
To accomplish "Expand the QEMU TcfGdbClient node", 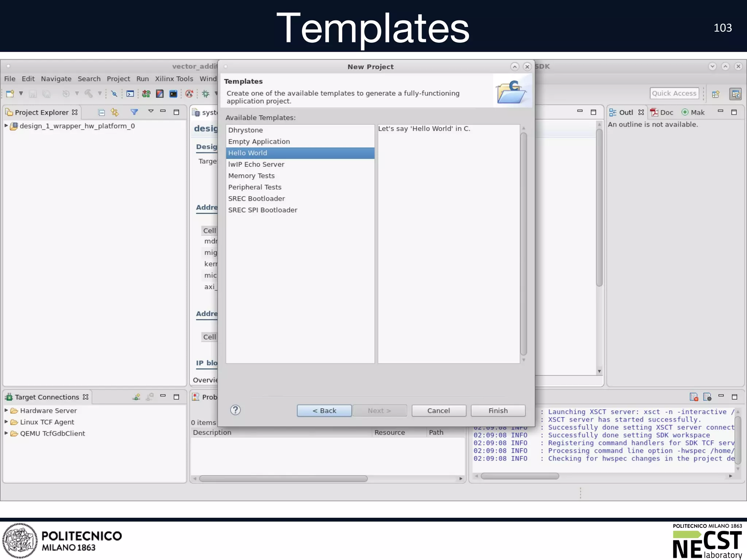I will point(6,433).
